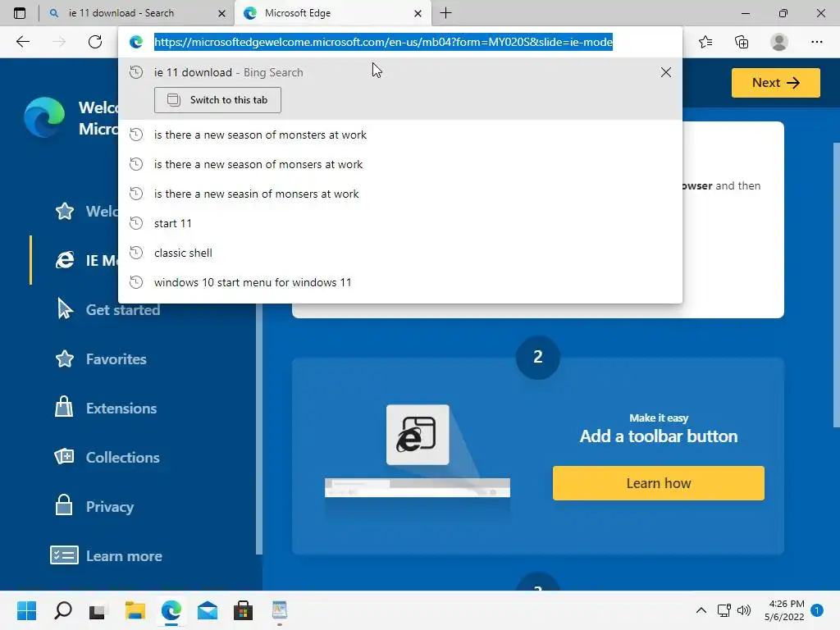Click the Next button
840x630 pixels.
pyautogui.click(x=776, y=83)
